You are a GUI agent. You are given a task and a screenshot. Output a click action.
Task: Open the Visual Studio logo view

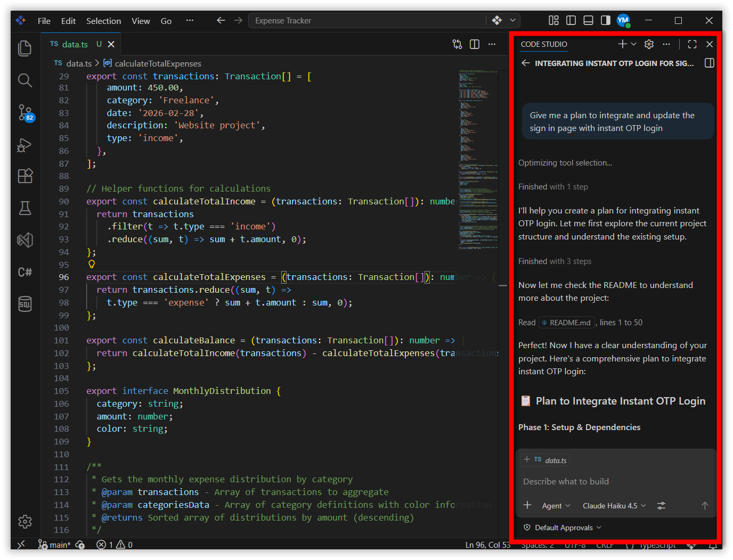25,240
